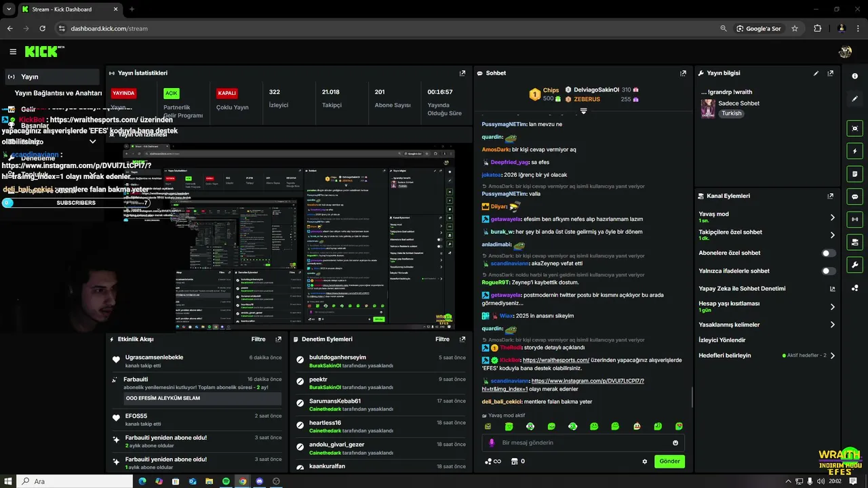Click the Turkish language tag
The width and height of the screenshot is (868, 488).
click(731, 113)
